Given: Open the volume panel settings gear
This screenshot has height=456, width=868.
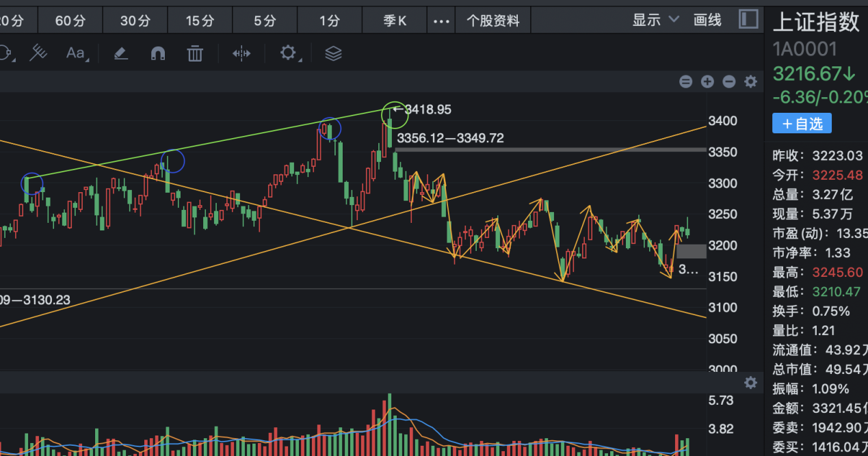Looking at the screenshot, I should tap(750, 383).
